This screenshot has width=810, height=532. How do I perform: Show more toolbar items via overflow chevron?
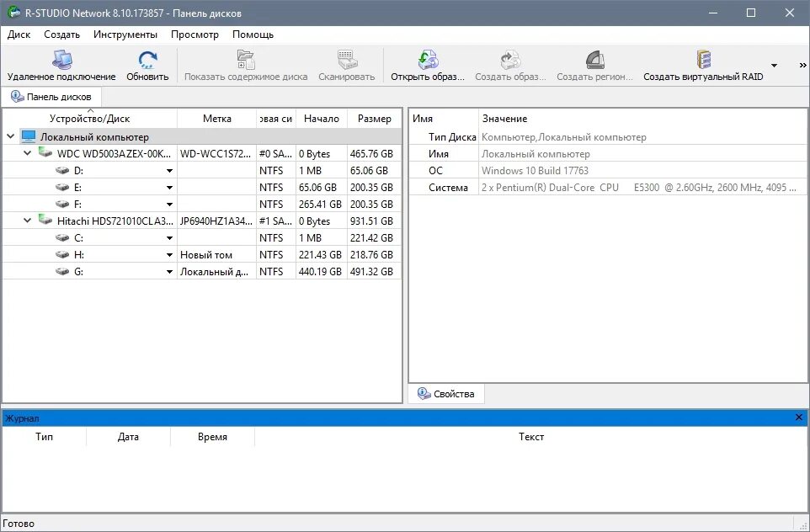point(802,66)
